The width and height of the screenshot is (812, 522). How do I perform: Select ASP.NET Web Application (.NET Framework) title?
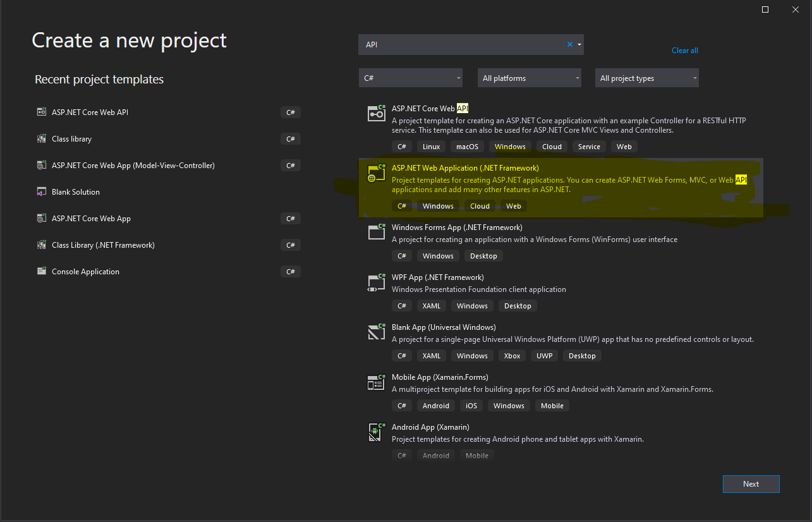tap(465, 168)
